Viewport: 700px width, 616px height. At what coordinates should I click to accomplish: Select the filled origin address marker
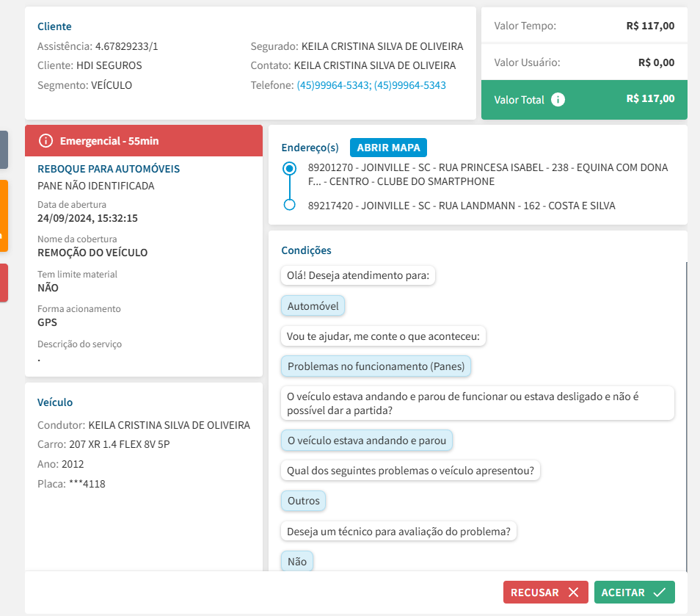290,169
